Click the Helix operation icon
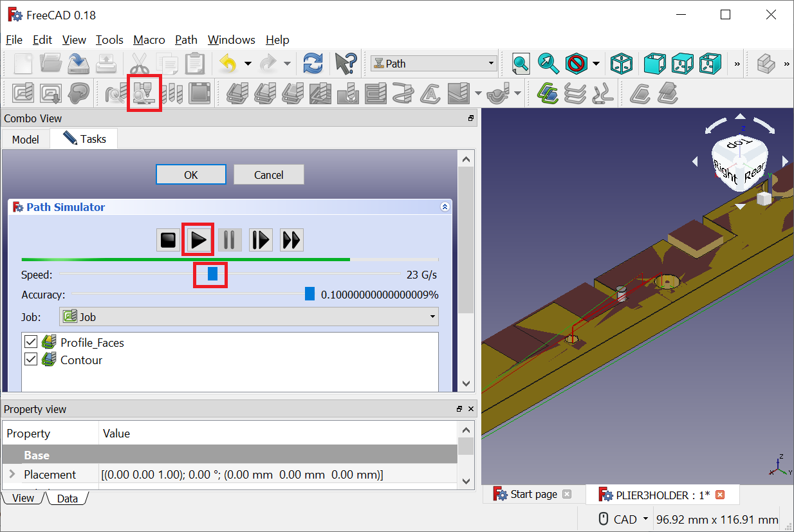Viewport: 794px width, 532px height. (x=403, y=94)
